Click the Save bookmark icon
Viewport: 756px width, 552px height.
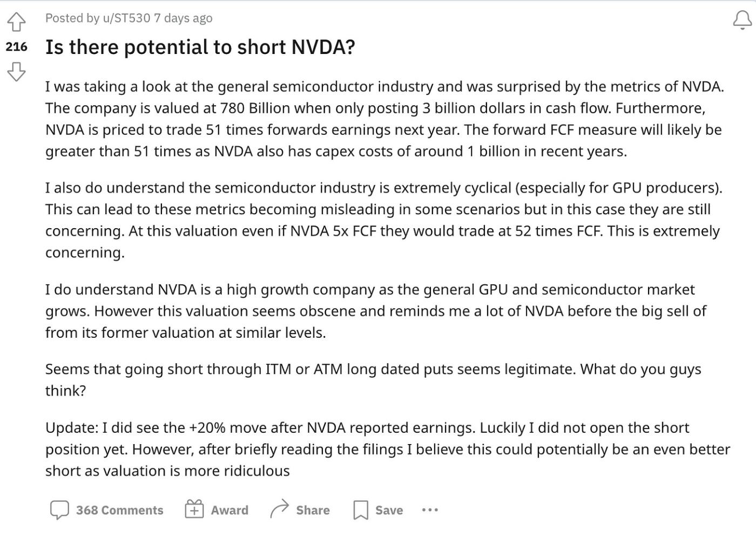click(360, 510)
